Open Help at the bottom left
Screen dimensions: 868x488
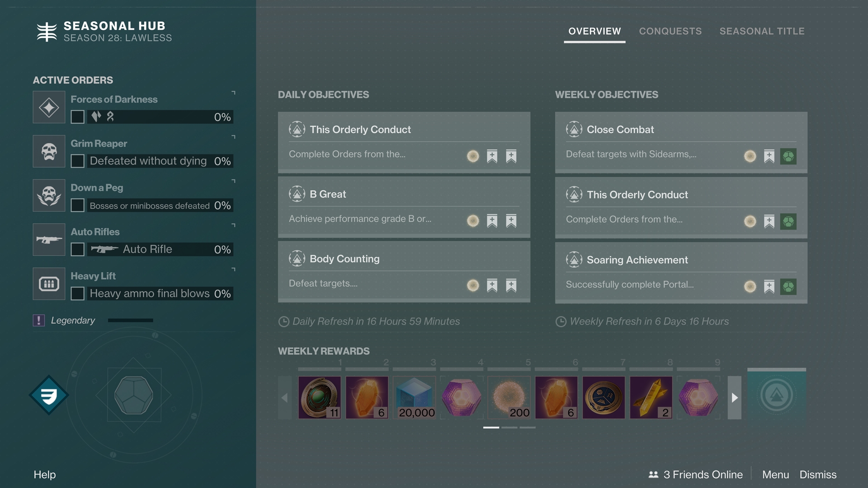pos(45,474)
